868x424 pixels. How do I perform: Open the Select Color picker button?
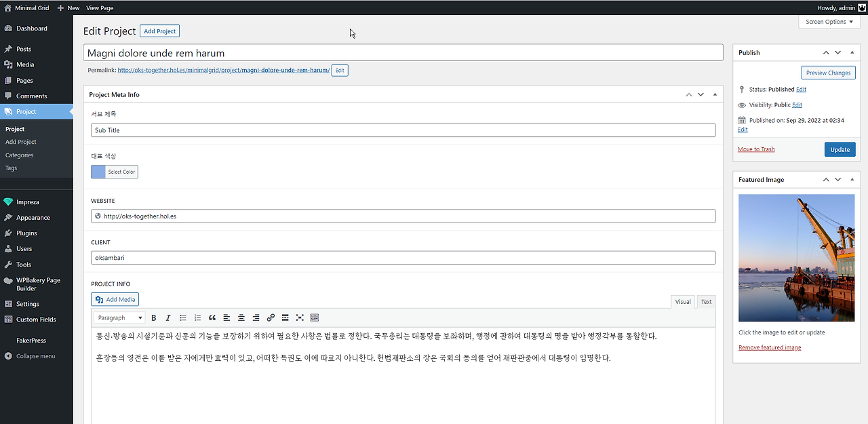click(x=115, y=172)
